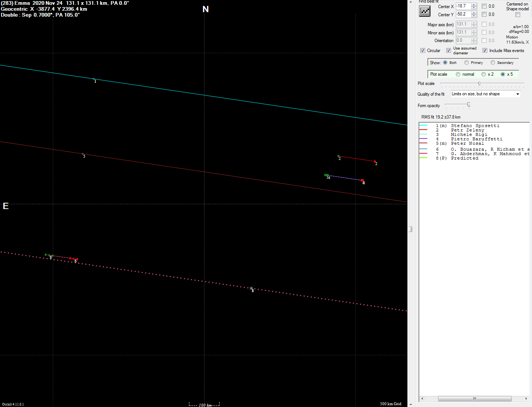Click the Plot scale slider thumb
532x407 pixels.
[x=480, y=83]
